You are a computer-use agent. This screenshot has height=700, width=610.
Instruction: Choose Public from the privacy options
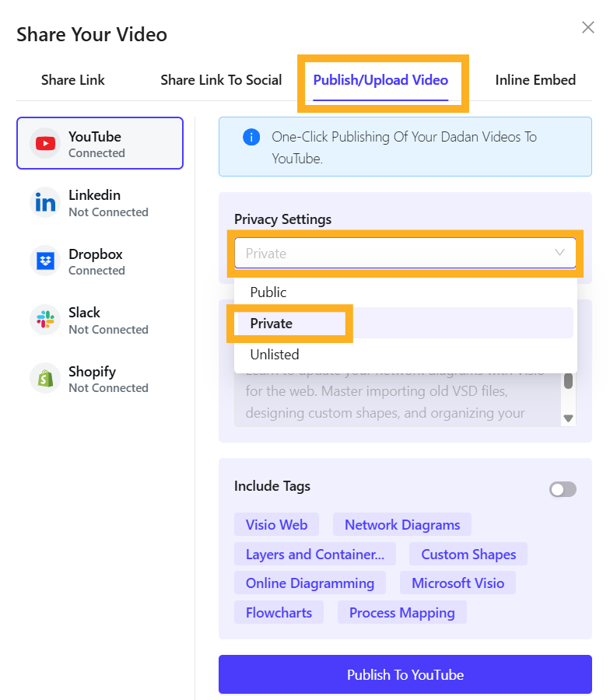(x=268, y=292)
